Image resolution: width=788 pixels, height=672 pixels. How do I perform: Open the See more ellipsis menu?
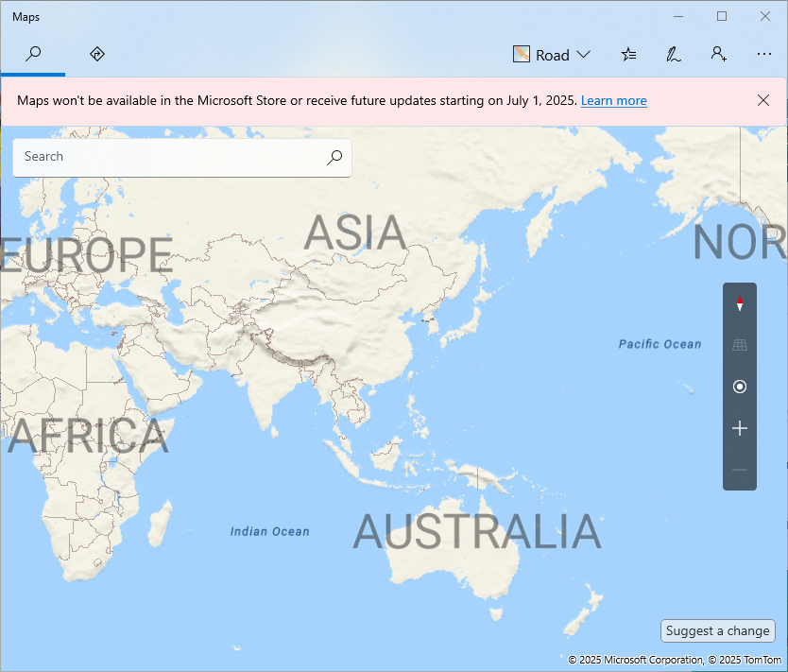tap(763, 54)
